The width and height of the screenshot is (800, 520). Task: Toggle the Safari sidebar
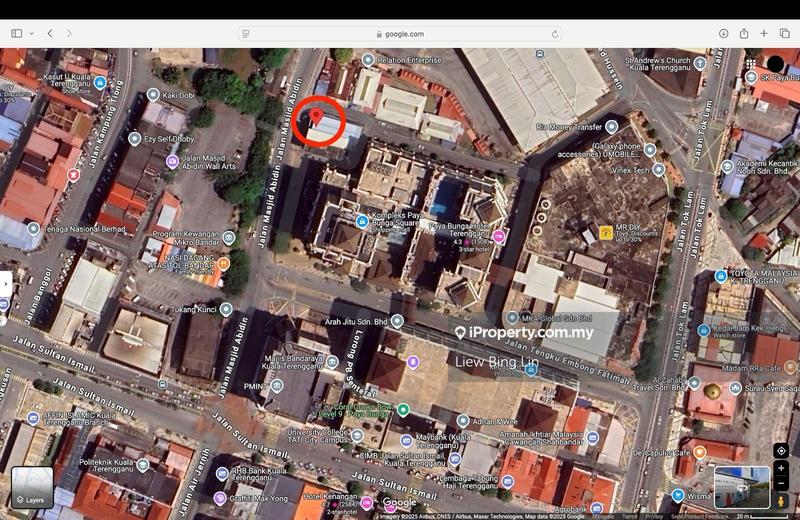coord(16,33)
